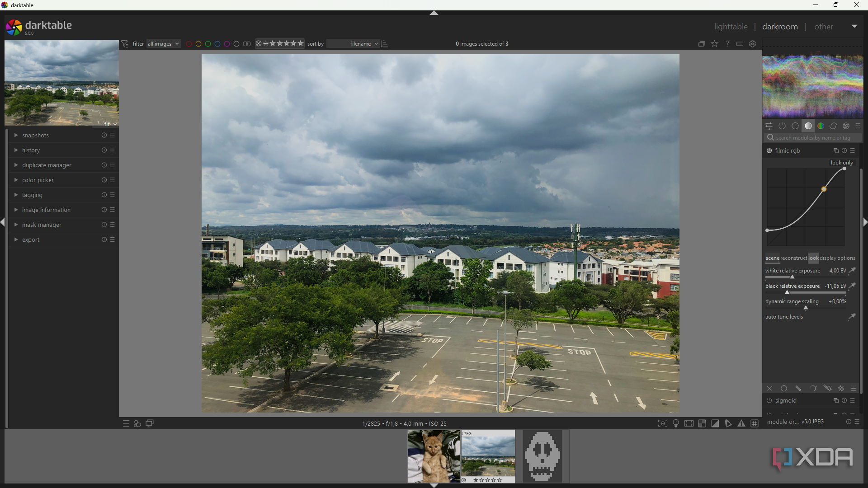Open second darkroom window

tap(150, 423)
